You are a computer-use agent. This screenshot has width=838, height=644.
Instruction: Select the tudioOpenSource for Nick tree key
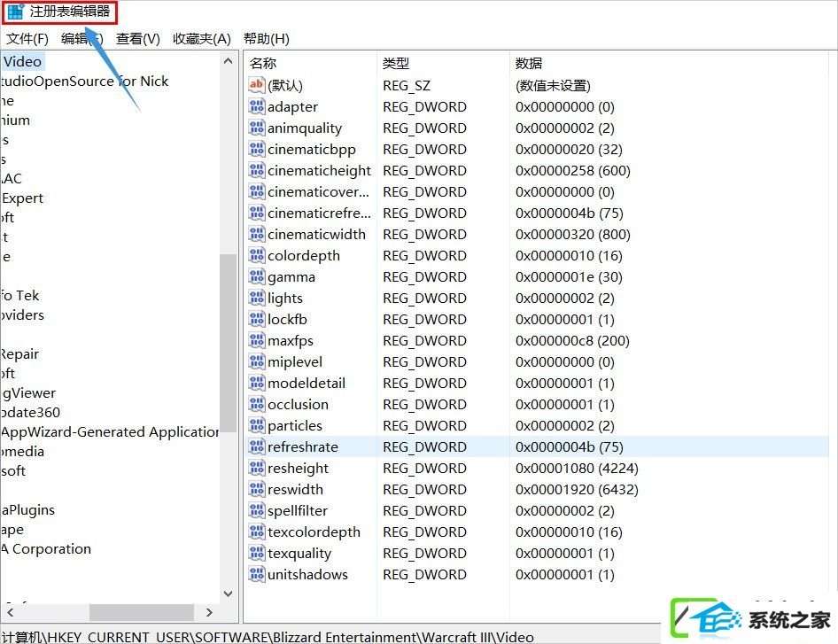pos(84,81)
